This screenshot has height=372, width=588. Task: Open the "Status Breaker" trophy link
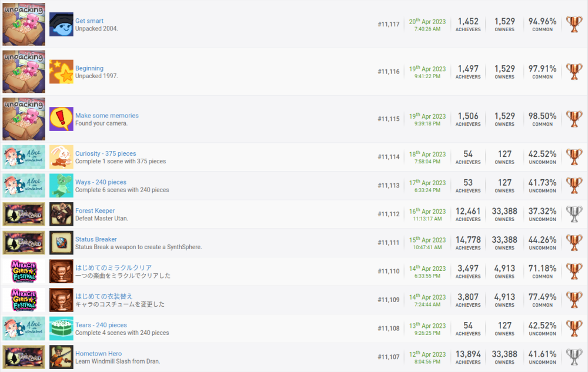(96, 239)
